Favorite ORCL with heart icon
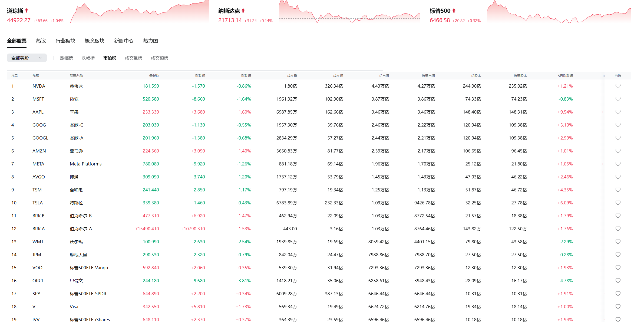 (618, 281)
